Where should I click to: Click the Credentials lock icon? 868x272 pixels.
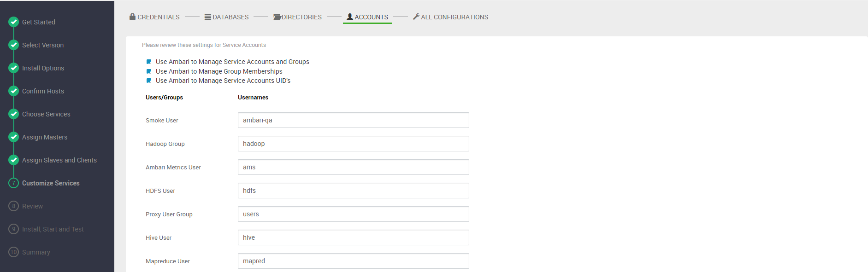133,17
